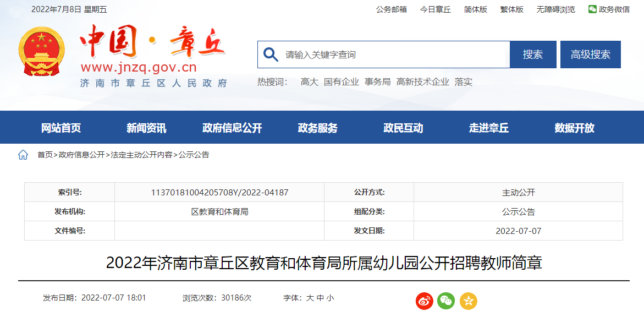
Task: Click 公示公告 cell in info table
Action: tap(518, 211)
